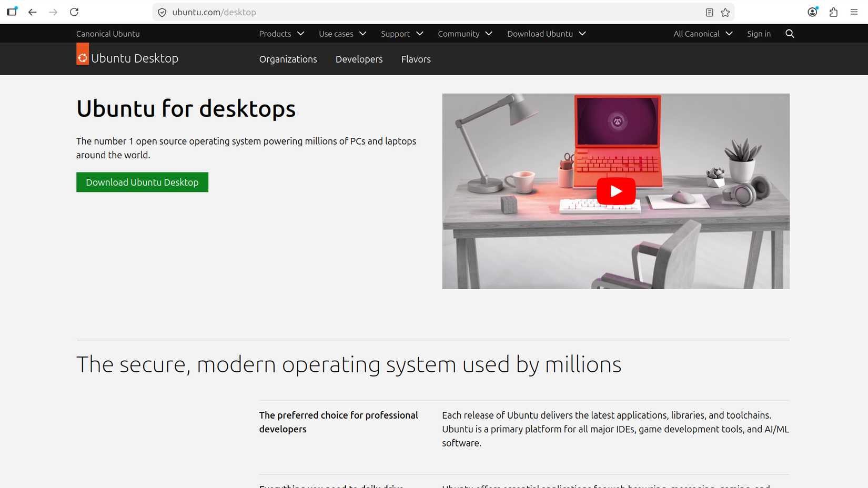Open the browser account profile icon
The height and width of the screenshot is (488, 868).
tap(813, 12)
